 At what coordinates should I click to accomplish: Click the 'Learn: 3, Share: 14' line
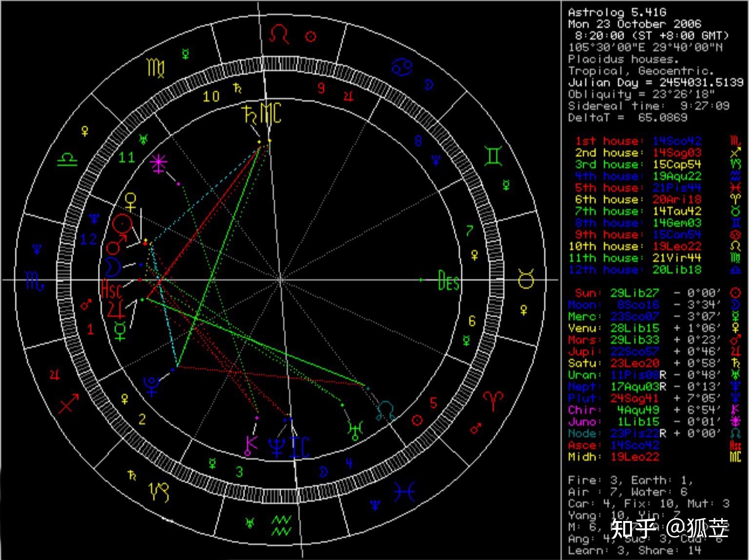[634, 550]
